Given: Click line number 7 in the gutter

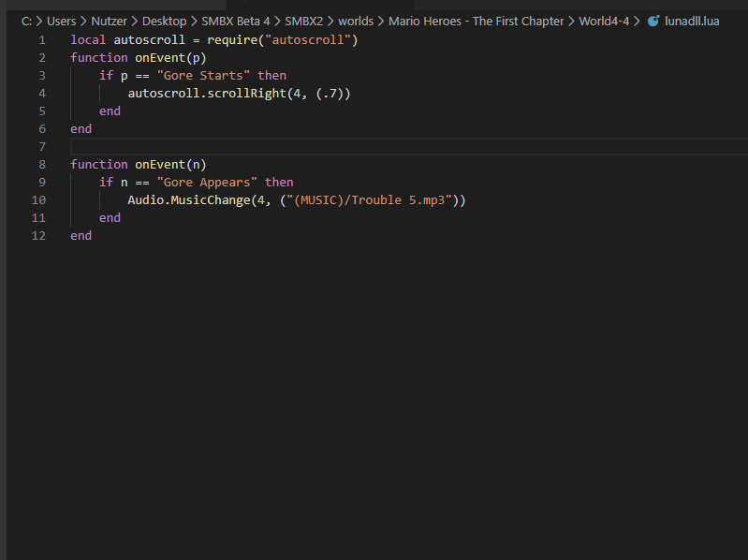Looking at the screenshot, I should (x=42, y=147).
